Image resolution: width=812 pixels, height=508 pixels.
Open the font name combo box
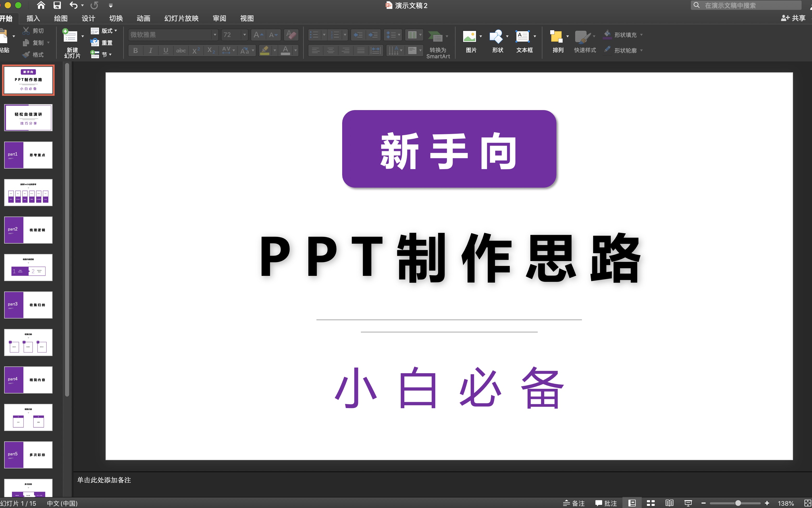pos(173,35)
